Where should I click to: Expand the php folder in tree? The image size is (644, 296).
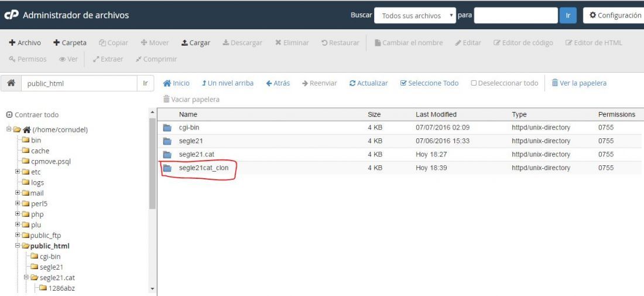pos(18,214)
